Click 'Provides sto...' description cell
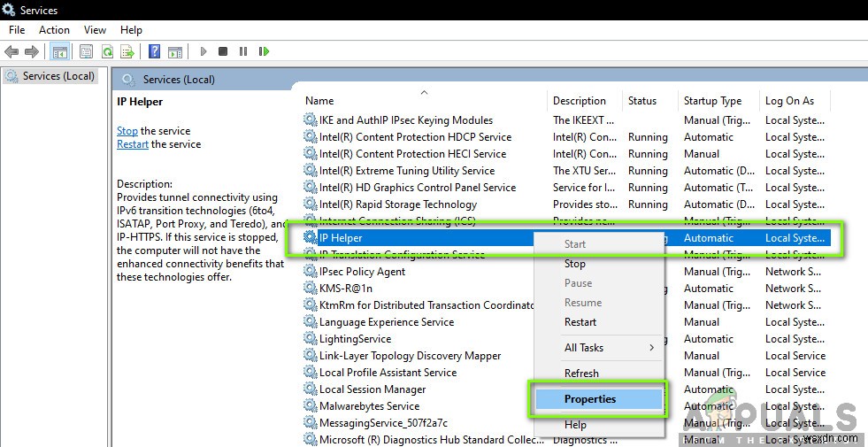This screenshot has height=447, width=868. 585,204
